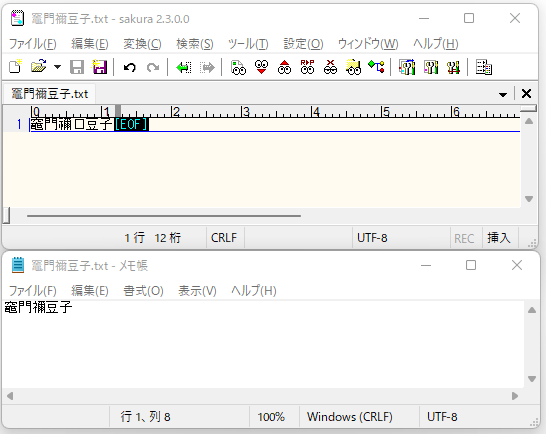Open the 書式(O) menu in メモ帳

tap(143, 290)
